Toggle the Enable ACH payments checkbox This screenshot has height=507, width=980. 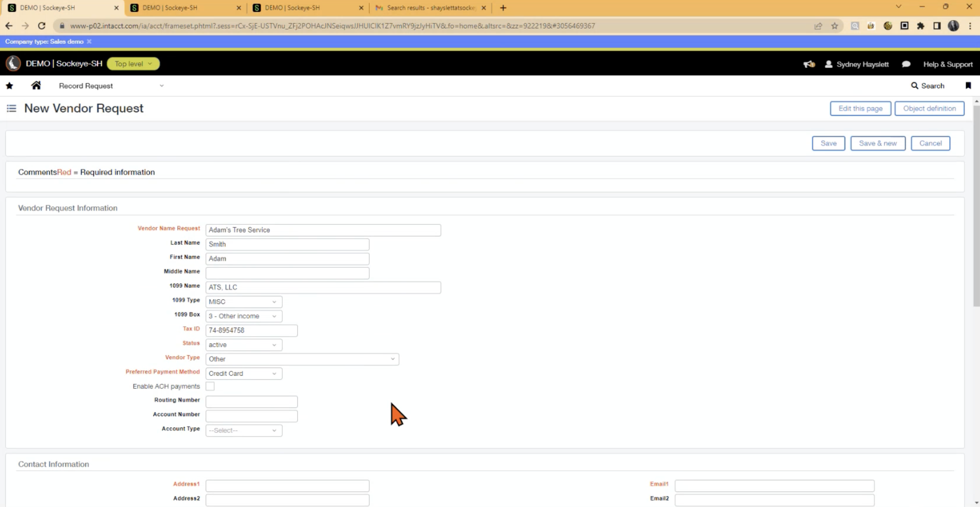tap(210, 386)
